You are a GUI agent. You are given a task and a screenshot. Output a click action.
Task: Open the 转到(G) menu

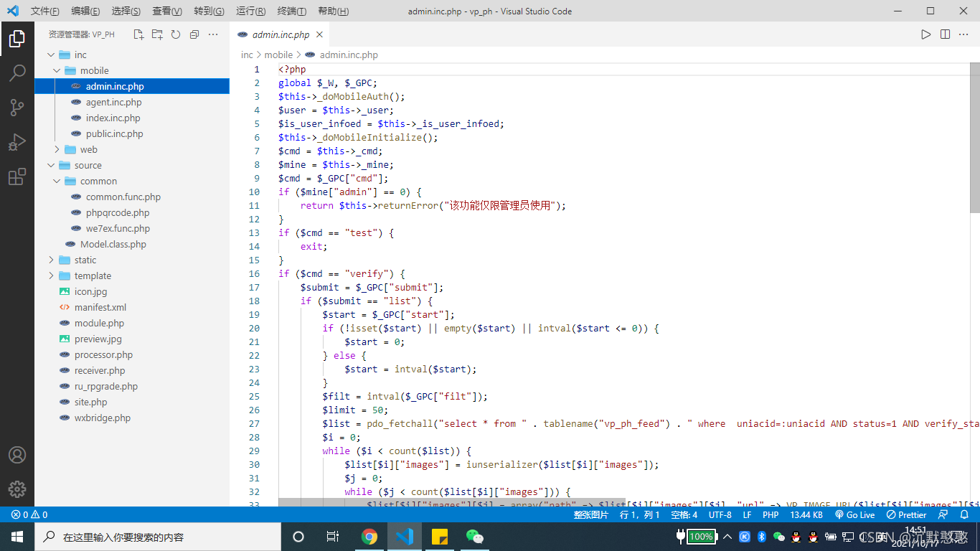(x=209, y=11)
